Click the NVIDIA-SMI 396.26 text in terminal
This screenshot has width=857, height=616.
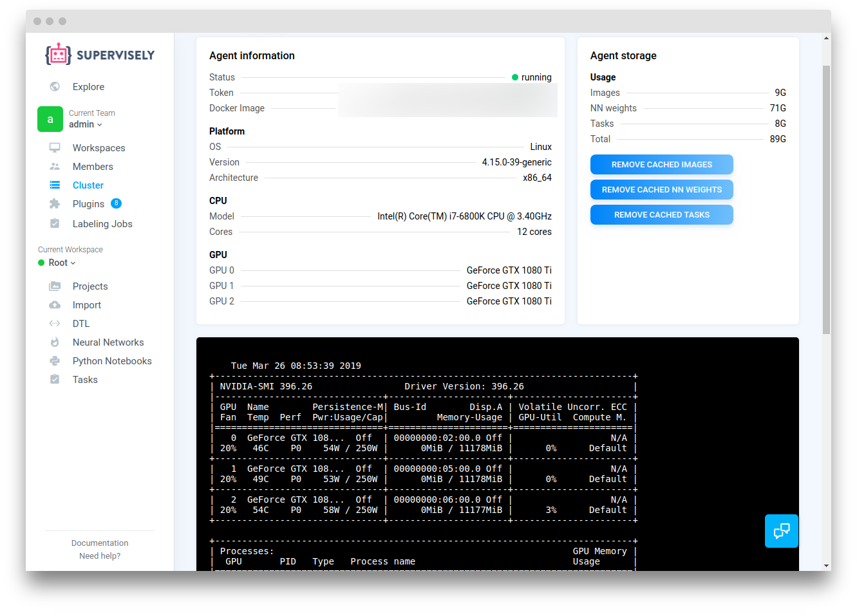[266, 387]
